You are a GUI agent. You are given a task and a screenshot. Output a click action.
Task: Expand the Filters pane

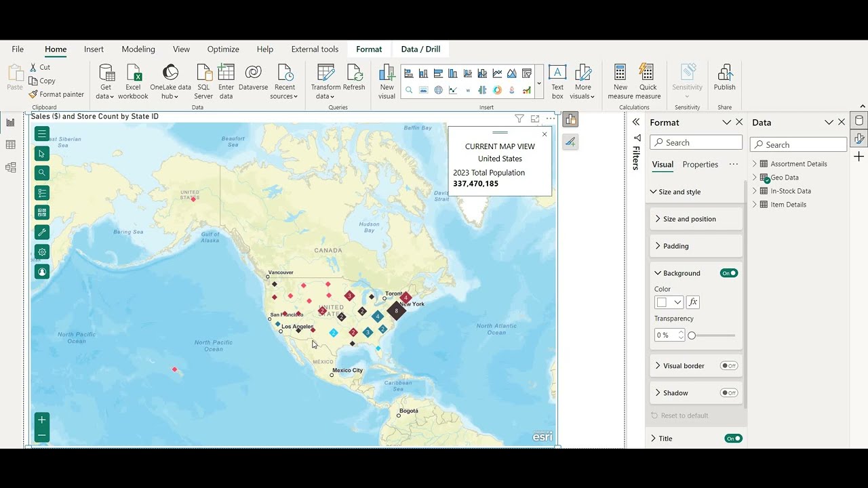(x=636, y=122)
